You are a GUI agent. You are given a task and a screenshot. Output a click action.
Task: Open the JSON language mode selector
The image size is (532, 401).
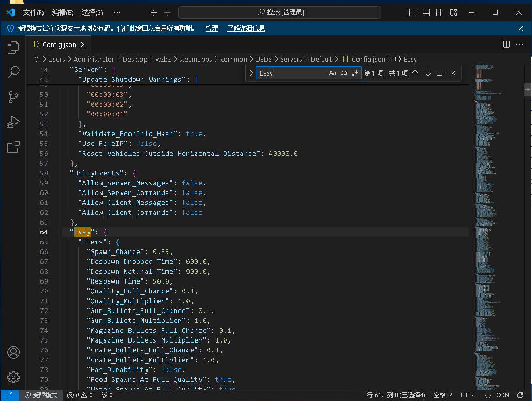[x=497, y=395]
